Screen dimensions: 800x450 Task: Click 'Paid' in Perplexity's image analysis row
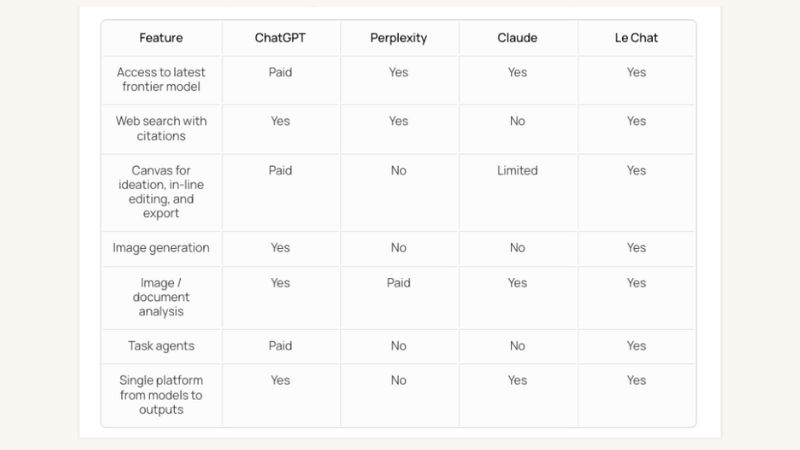(x=399, y=283)
